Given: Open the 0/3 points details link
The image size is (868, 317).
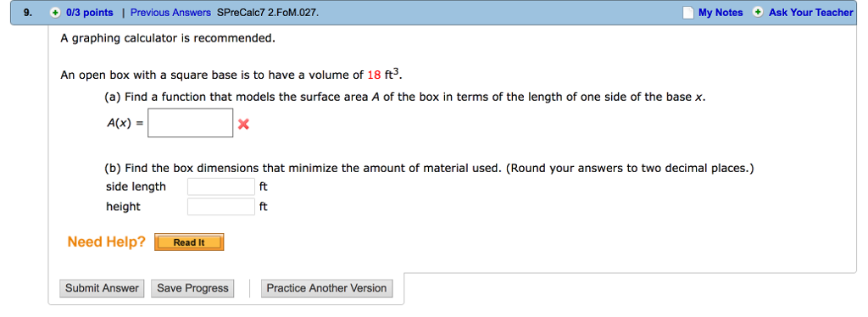Looking at the screenshot, I should (x=89, y=13).
